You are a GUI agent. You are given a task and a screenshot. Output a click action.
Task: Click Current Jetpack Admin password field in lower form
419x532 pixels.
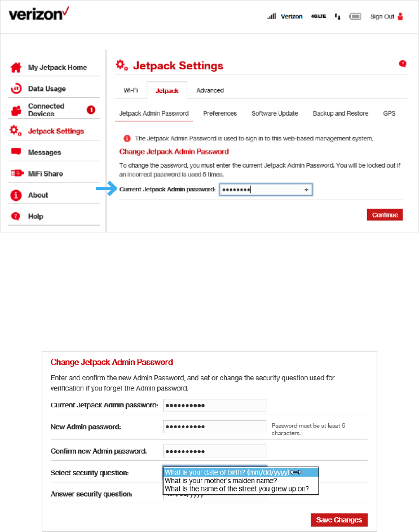(x=215, y=405)
